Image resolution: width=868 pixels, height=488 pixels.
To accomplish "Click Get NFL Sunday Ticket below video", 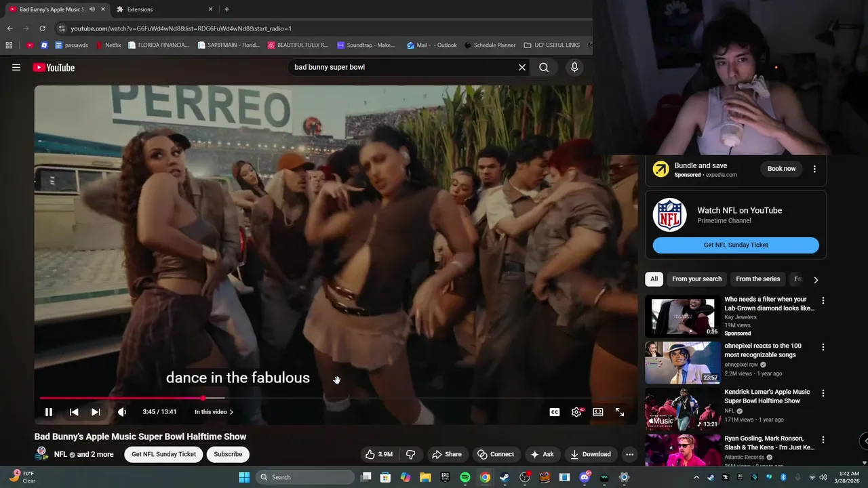I will coord(163,454).
